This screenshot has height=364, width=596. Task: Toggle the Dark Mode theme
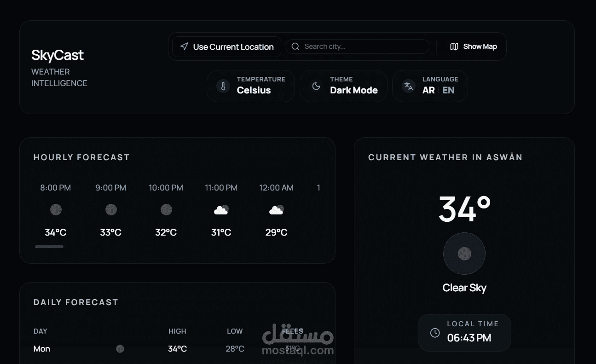pyautogui.click(x=343, y=86)
